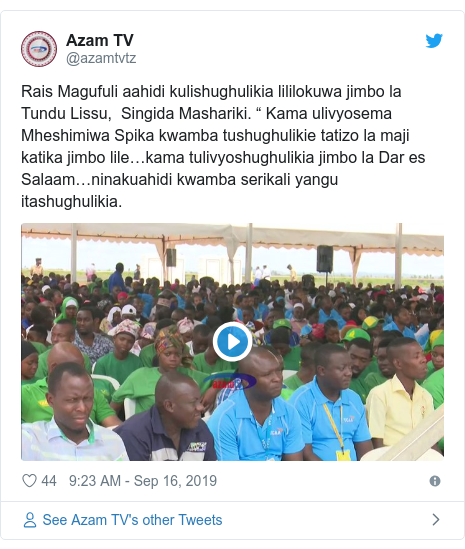Image resolution: width=465 pixels, height=549 pixels.
Task: Click the "itashughulikia." last line of the tweet
Action: coord(71,202)
